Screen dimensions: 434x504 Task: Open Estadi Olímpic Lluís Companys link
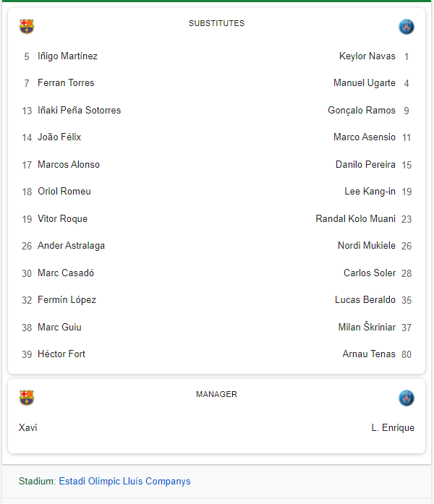pos(124,481)
